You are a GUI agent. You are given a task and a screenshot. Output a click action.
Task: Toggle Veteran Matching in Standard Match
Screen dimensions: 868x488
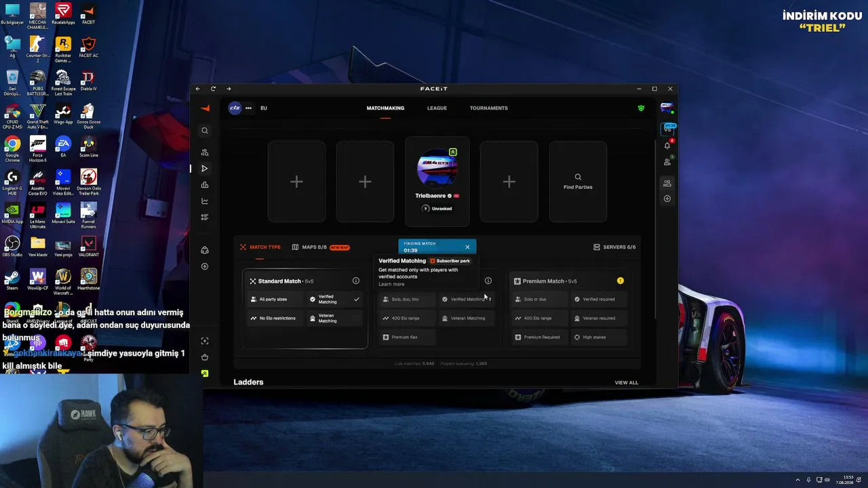pyautogui.click(x=334, y=318)
